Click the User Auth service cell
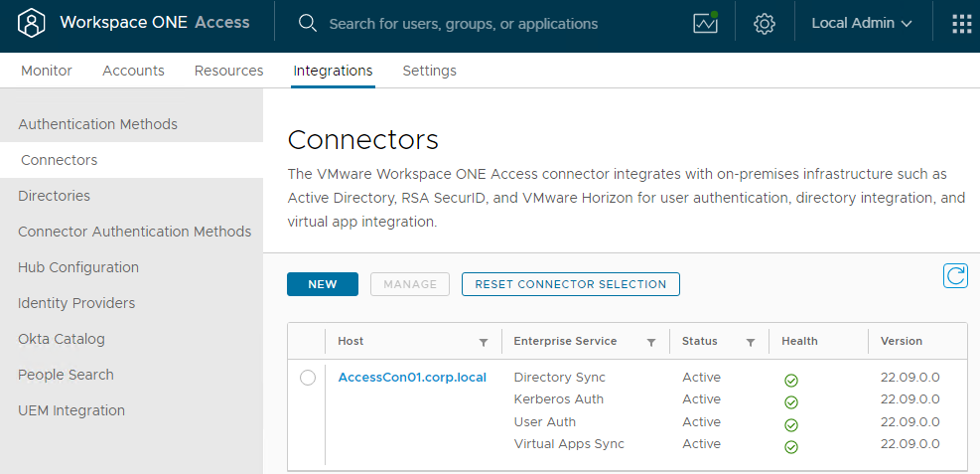Viewport: 980px width, 474px height. 544,422
